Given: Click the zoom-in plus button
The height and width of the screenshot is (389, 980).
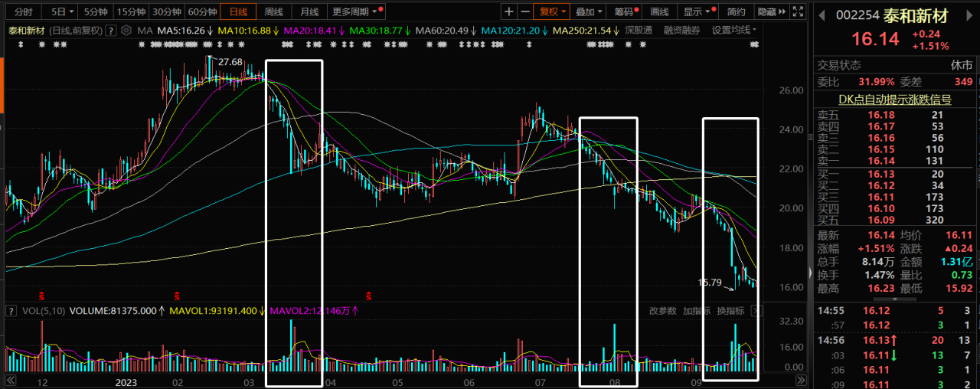Looking at the screenshot, I should [509, 11].
